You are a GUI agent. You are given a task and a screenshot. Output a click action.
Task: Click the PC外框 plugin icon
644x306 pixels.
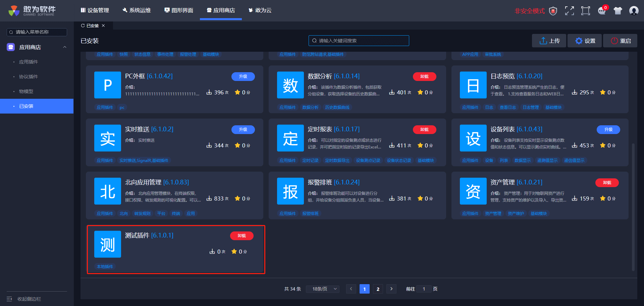pyautogui.click(x=108, y=85)
